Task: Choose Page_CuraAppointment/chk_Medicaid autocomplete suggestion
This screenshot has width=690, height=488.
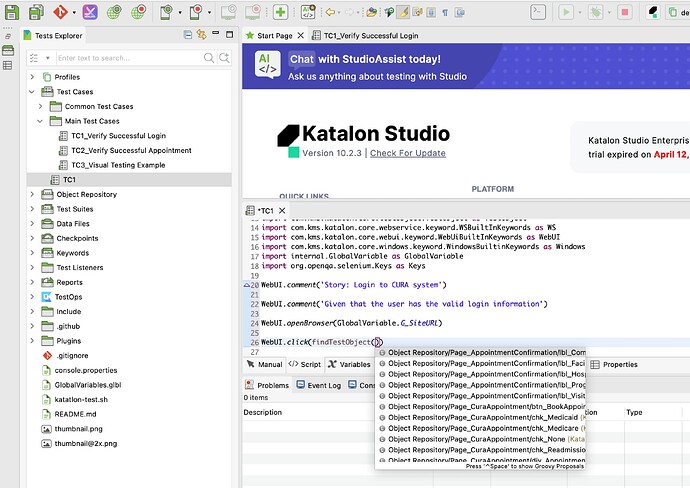Action: [x=482, y=418]
